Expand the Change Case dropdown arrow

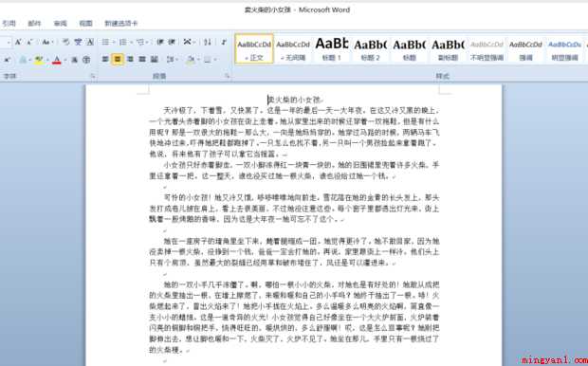coord(52,43)
